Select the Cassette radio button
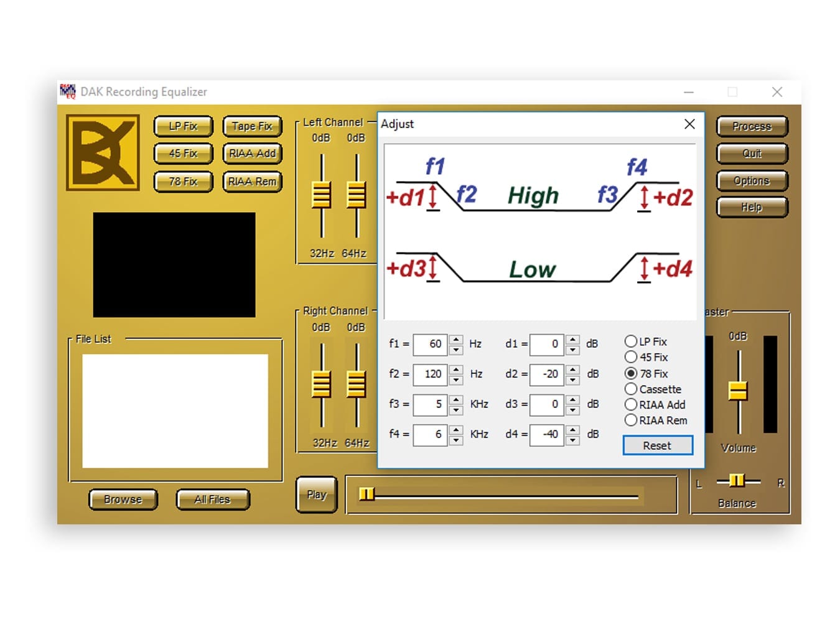Viewport: 840px width, 622px height. coord(631,389)
